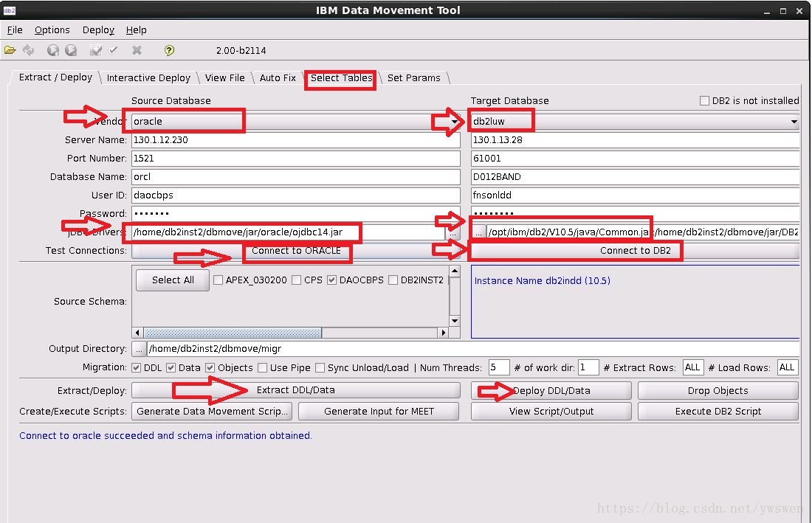Click the open folder toolbar icon
Screen dimensions: 812x523
coord(10,50)
